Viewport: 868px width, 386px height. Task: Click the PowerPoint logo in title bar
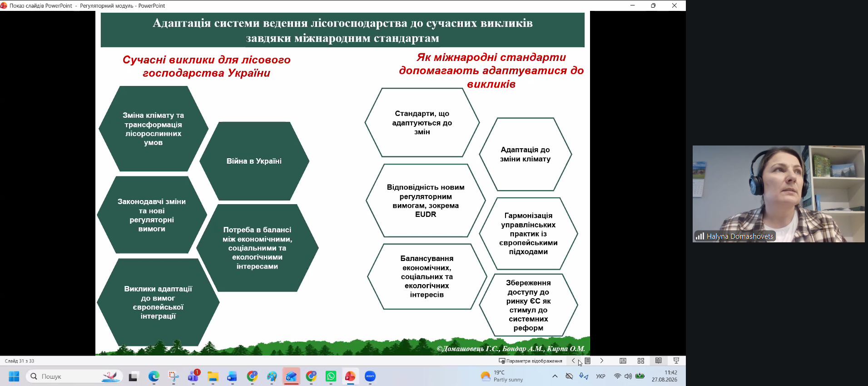(x=4, y=5)
